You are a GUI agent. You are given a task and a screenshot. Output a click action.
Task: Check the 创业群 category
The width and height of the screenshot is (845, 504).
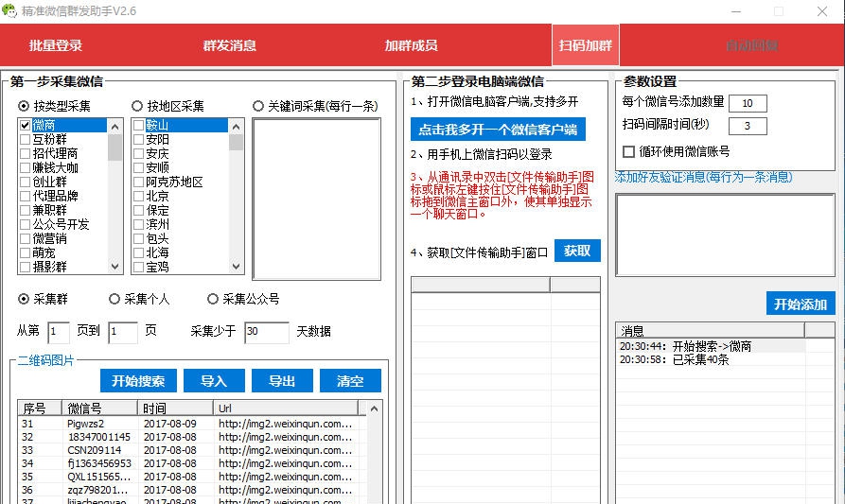coord(25,182)
